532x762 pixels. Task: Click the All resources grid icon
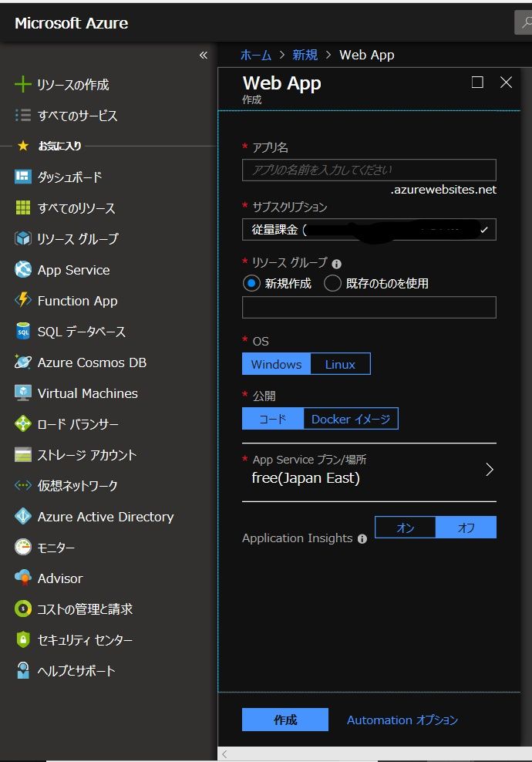(x=23, y=207)
